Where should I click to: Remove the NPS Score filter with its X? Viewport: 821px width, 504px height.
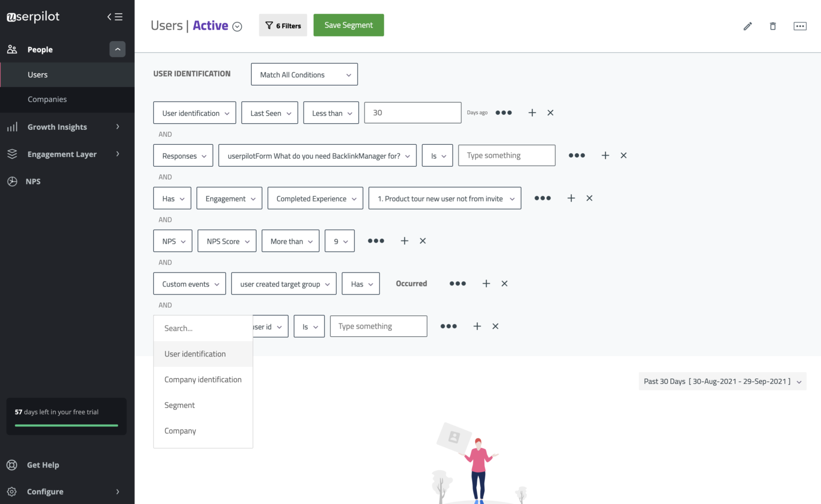tap(422, 241)
